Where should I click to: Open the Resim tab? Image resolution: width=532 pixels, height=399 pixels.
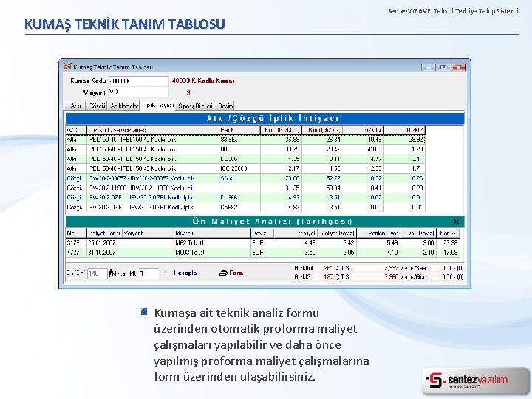click(x=225, y=106)
